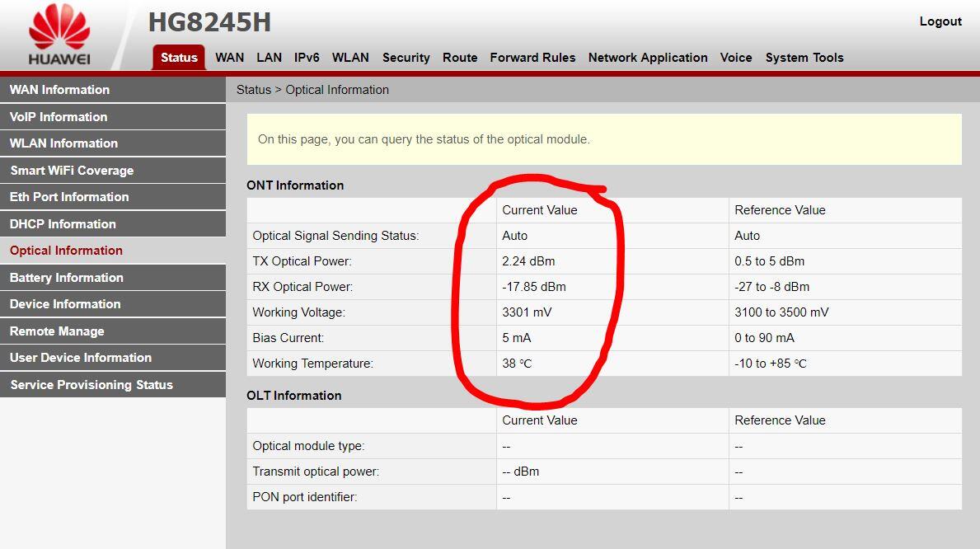Click breadcrumb 'Status > Optical Information'

pyautogui.click(x=312, y=90)
